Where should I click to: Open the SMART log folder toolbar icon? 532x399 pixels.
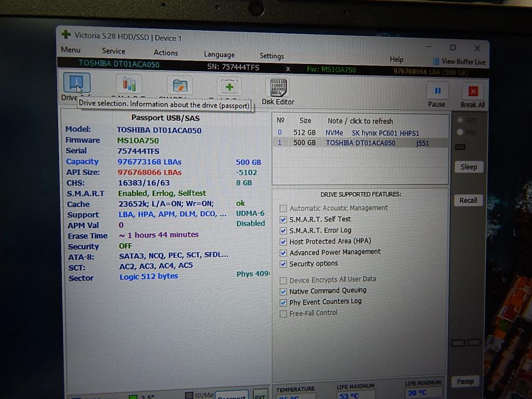[x=180, y=86]
